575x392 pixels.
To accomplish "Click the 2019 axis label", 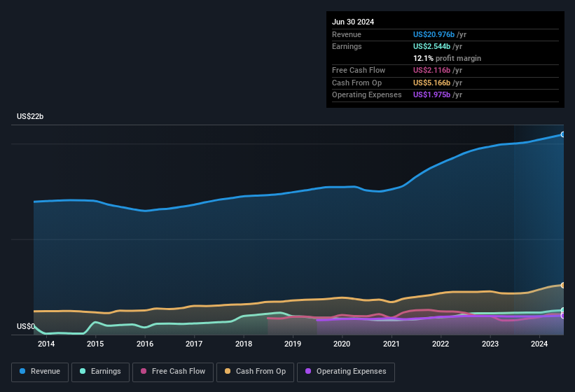I will [293, 344].
